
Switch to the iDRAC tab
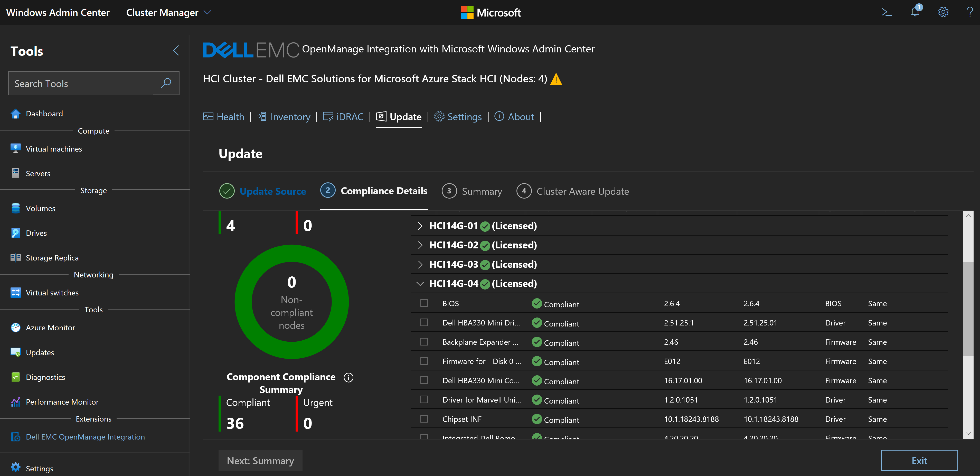(343, 117)
